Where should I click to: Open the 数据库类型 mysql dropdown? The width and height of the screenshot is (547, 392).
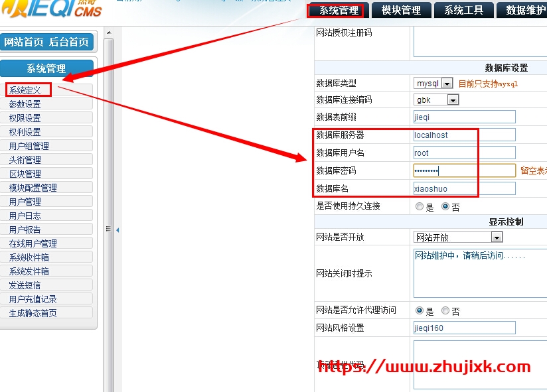coord(433,84)
